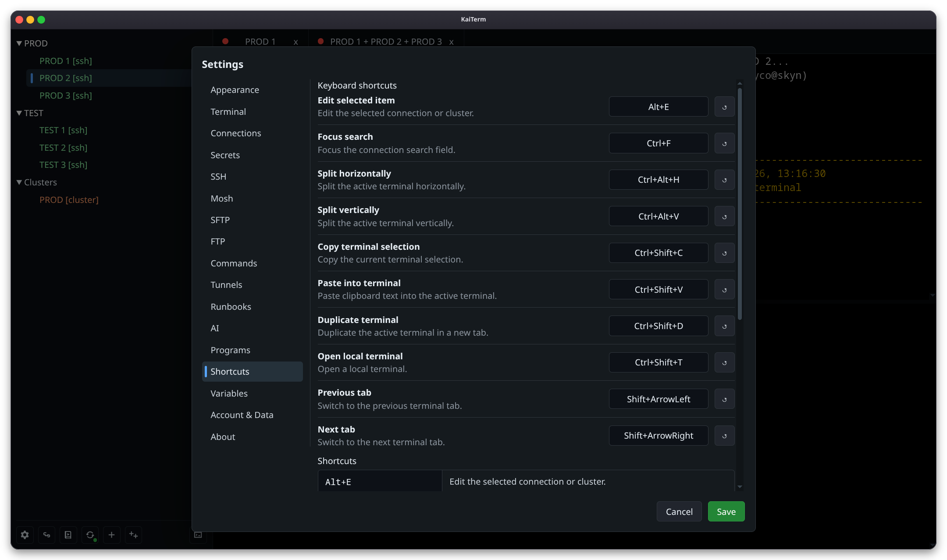Collapse the TEST group in sidebar
947x560 pixels.
(x=19, y=113)
